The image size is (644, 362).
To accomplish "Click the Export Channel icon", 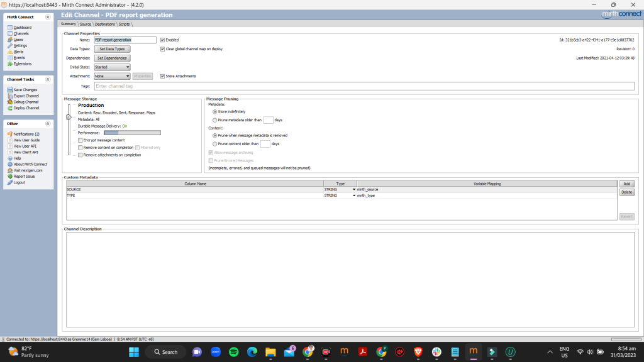I will click(x=10, y=96).
